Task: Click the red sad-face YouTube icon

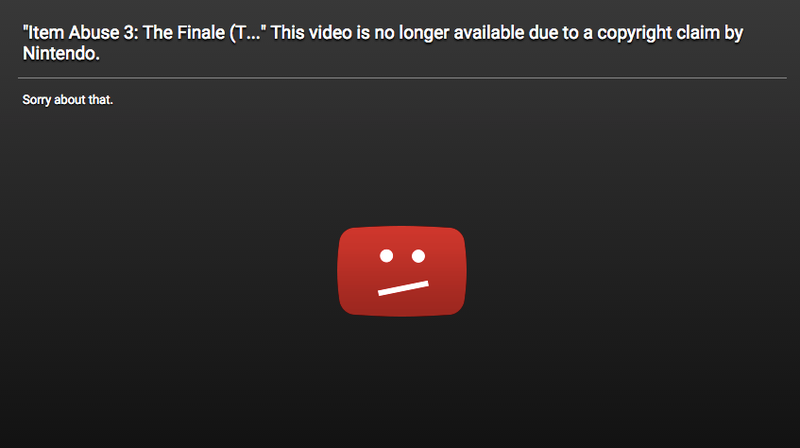Action: click(402, 271)
